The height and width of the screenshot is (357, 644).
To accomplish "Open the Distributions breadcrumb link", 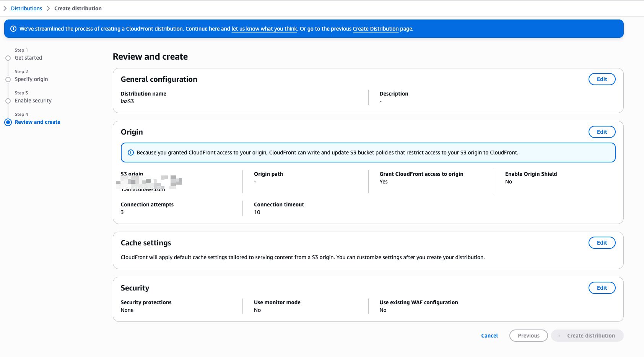I will point(26,8).
